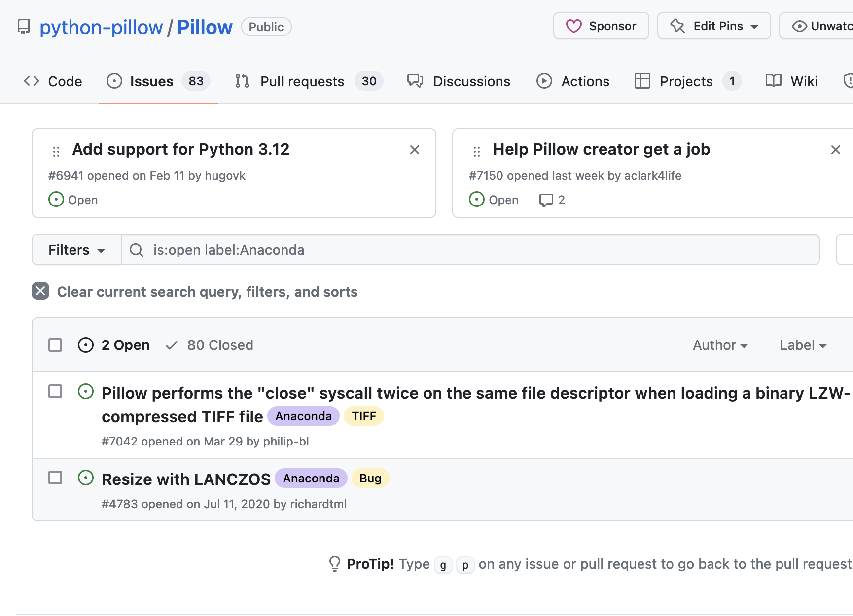Open pinned issue Add support for Python 3.12
853x616 pixels.
point(181,149)
